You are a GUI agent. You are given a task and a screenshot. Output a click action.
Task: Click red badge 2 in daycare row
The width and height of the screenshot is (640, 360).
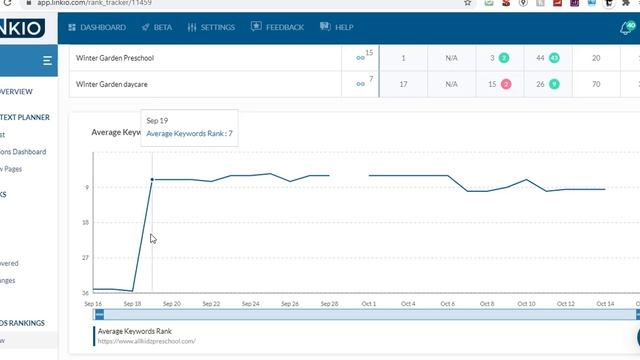coord(506,84)
